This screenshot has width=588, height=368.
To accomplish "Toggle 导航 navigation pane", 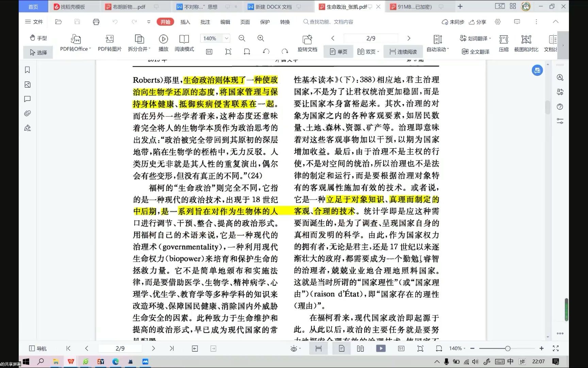I will click(38, 348).
